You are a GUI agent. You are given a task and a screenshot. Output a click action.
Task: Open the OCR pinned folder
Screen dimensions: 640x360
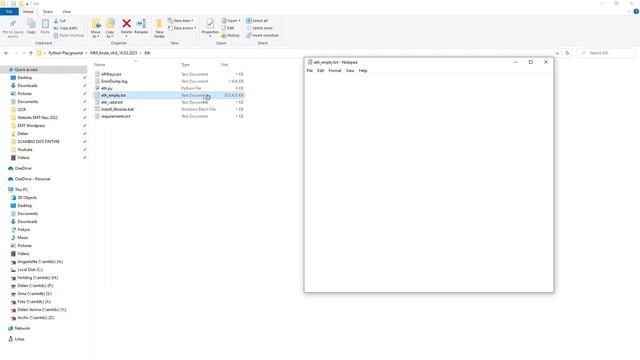(x=22, y=109)
